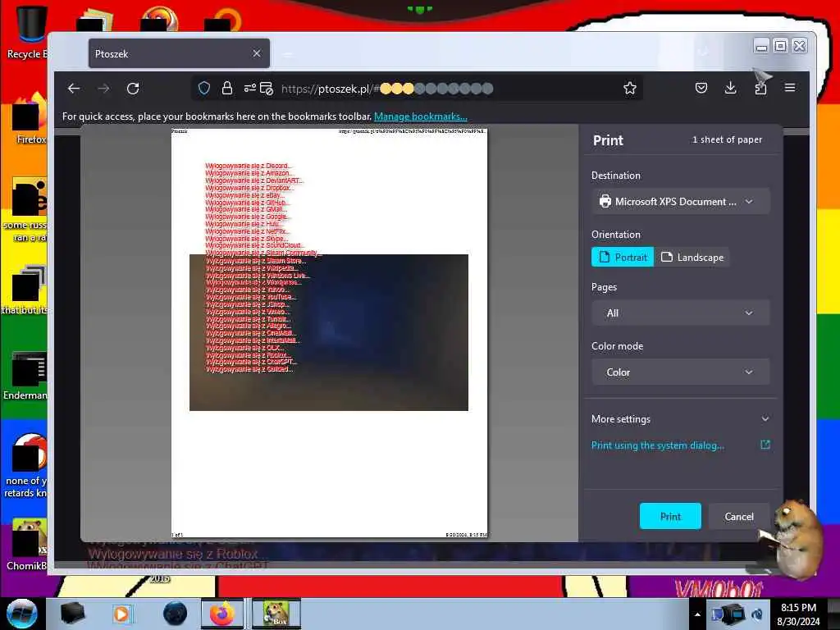
Task: Click the hamster Box taskbar icon
Action: pyautogui.click(x=276, y=614)
